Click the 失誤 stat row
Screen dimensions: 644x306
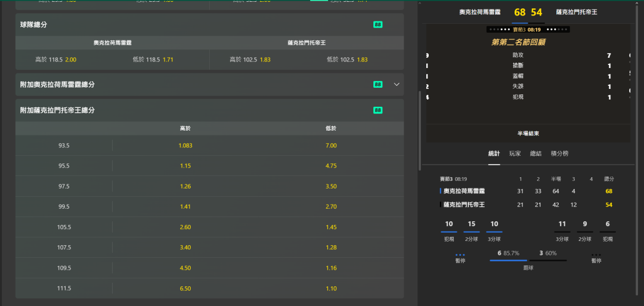tap(528, 86)
